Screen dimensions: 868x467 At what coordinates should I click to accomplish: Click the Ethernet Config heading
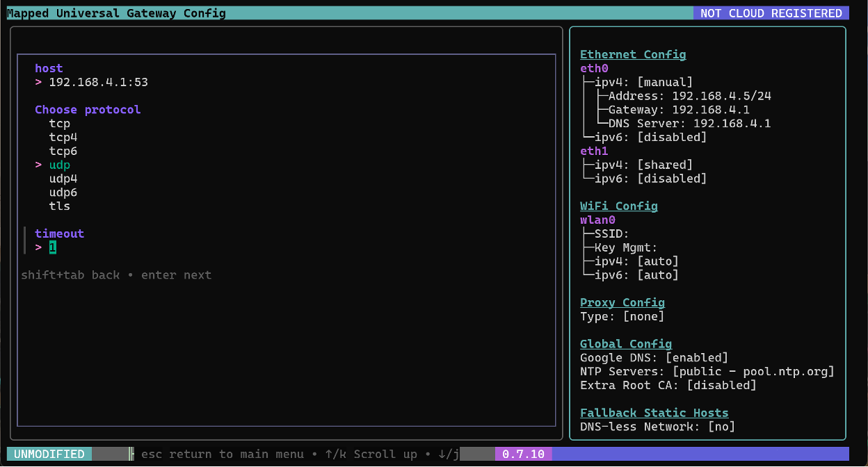click(x=633, y=55)
